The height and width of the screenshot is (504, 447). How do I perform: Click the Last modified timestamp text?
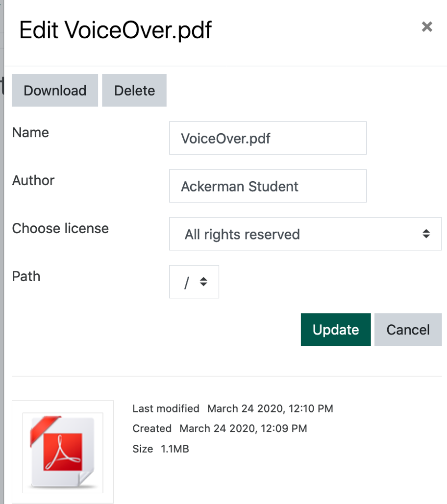(232, 408)
